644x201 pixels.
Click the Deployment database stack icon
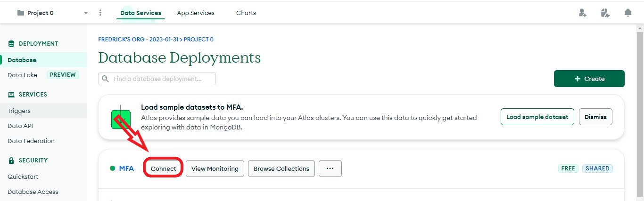11,44
